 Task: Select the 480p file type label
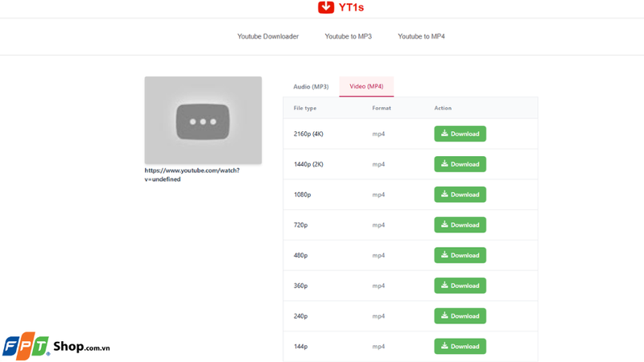(300, 255)
